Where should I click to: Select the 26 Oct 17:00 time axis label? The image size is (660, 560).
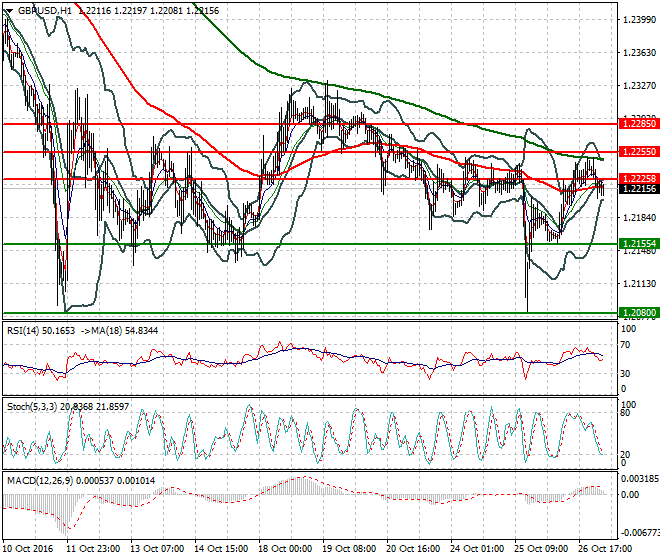point(606,549)
